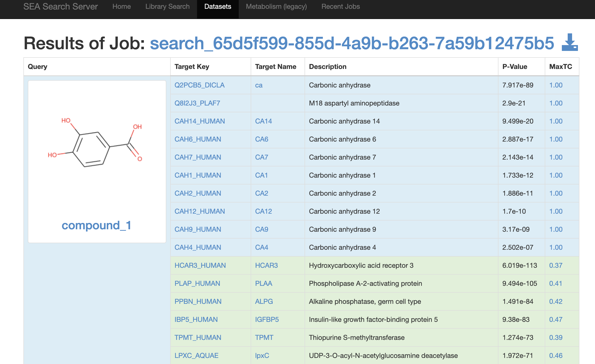Open target key Q2PCB5_DICLA

click(199, 85)
